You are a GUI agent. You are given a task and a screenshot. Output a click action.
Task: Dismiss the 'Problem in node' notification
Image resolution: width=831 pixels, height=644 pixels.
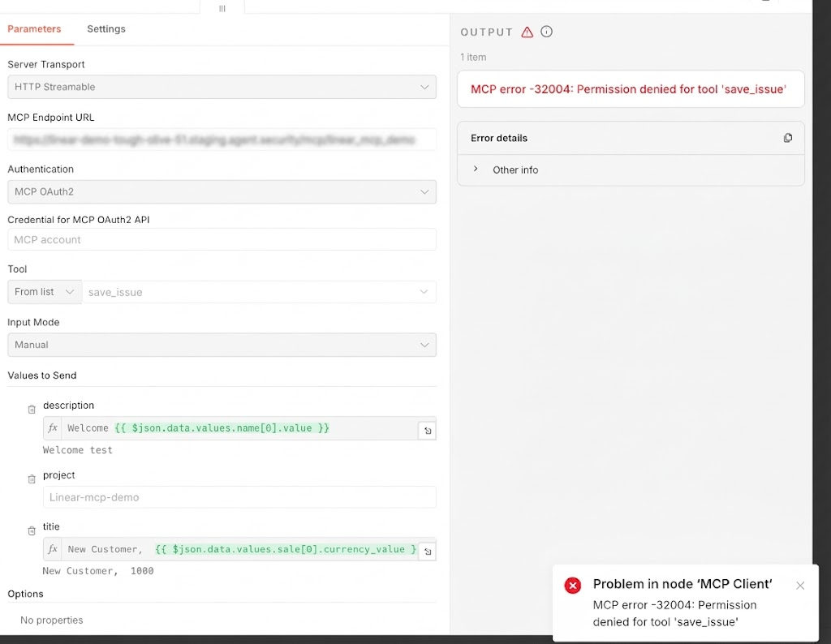click(800, 585)
